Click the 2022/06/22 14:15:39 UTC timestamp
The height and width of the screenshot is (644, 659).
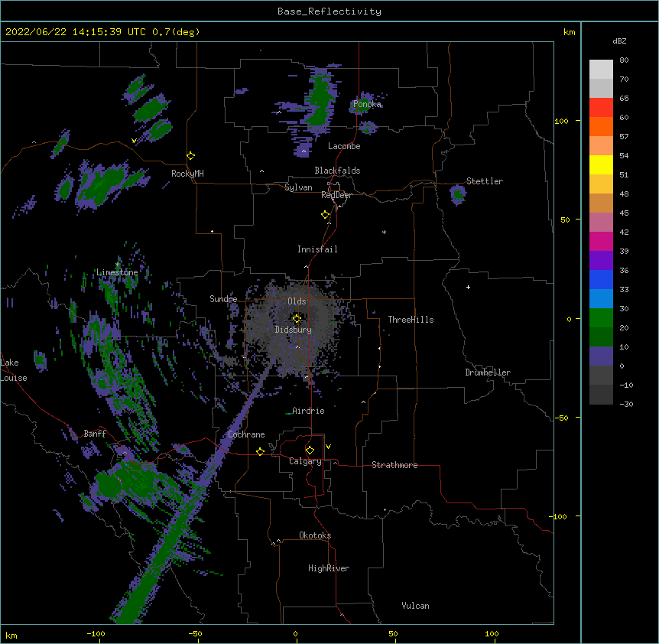pyautogui.click(x=76, y=32)
